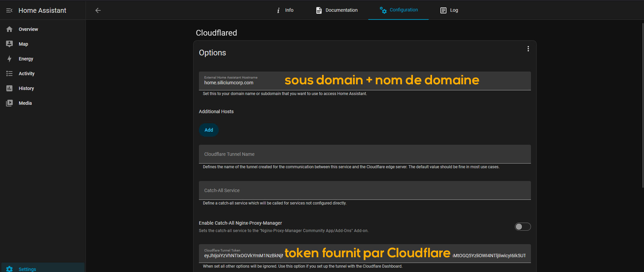Open the Media player icon
644x272 pixels.
[9, 103]
